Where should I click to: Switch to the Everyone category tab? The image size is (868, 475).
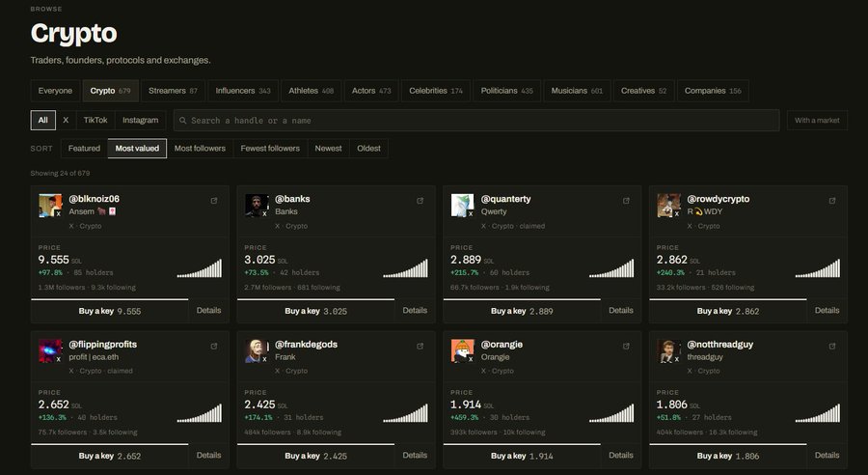tap(55, 91)
